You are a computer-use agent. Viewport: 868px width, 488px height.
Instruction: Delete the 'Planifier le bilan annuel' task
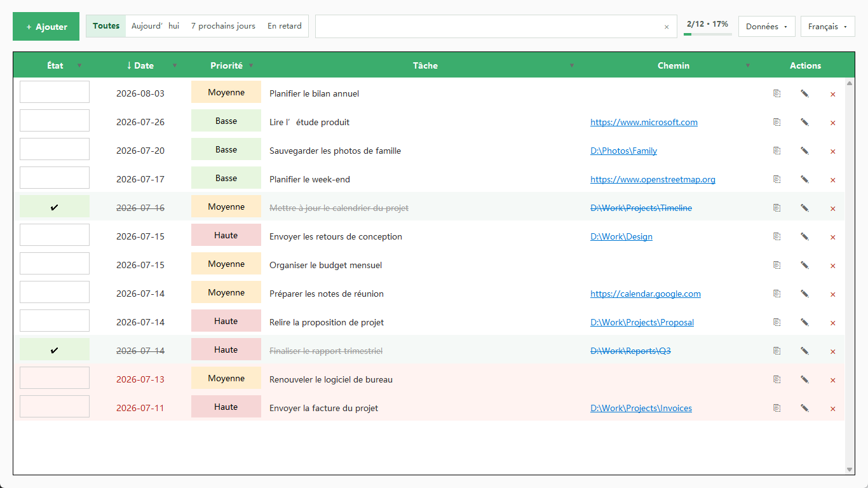832,94
